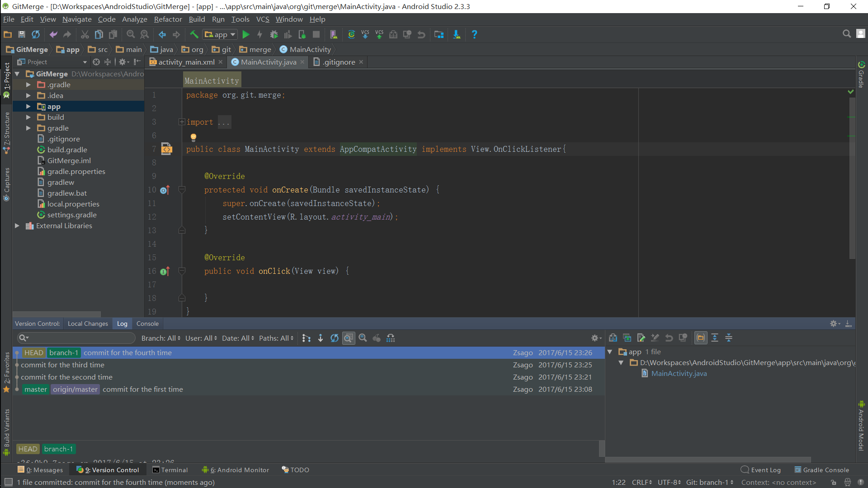Click the Search Everywhere magnifier at top right

[x=847, y=34]
